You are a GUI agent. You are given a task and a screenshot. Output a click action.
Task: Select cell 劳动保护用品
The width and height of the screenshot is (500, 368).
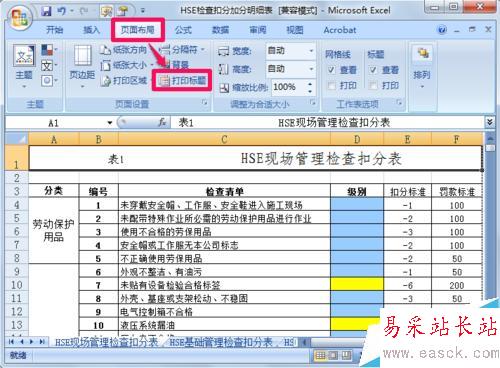pos(53,230)
